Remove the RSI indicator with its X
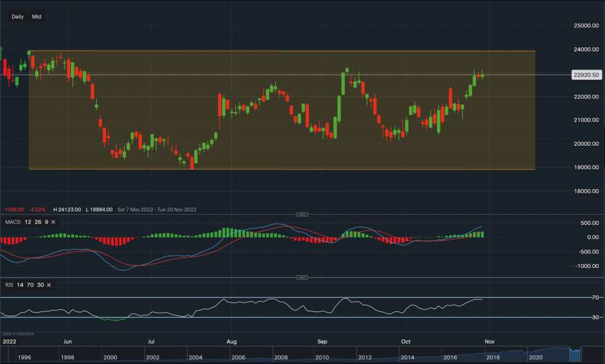Image resolution: width=605 pixels, height=364 pixels. 48,285
